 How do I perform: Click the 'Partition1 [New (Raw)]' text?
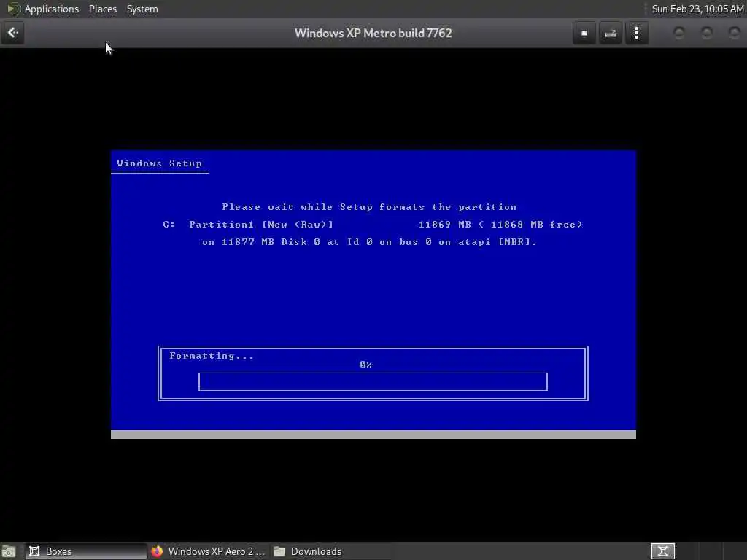(x=261, y=225)
